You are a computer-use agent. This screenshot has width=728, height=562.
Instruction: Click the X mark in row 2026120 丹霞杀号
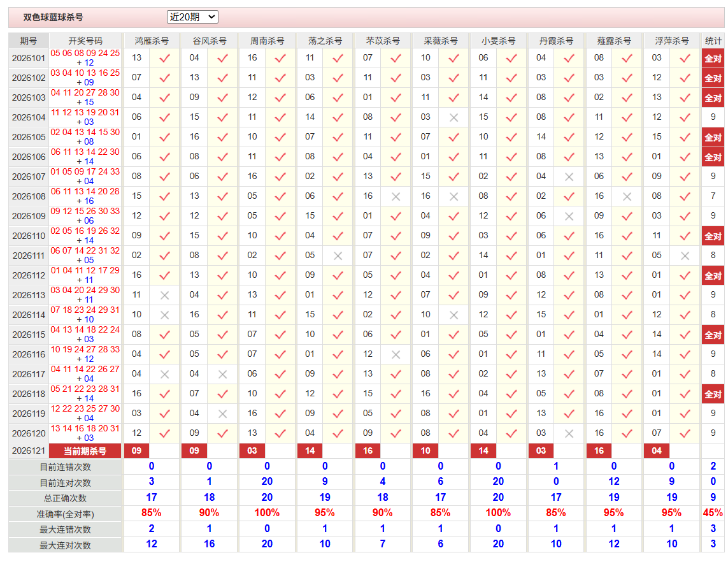(569, 434)
